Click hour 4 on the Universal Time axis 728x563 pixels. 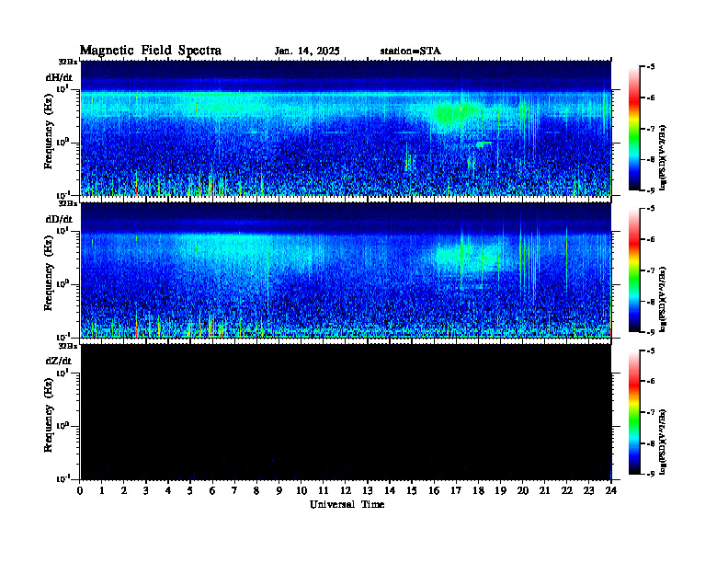click(168, 490)
